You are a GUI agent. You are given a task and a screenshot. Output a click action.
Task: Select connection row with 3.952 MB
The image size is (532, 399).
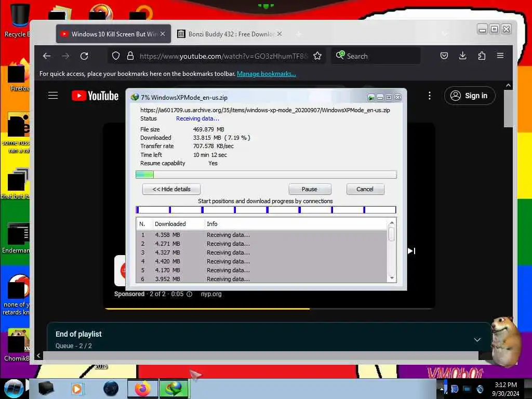[262, 279]
